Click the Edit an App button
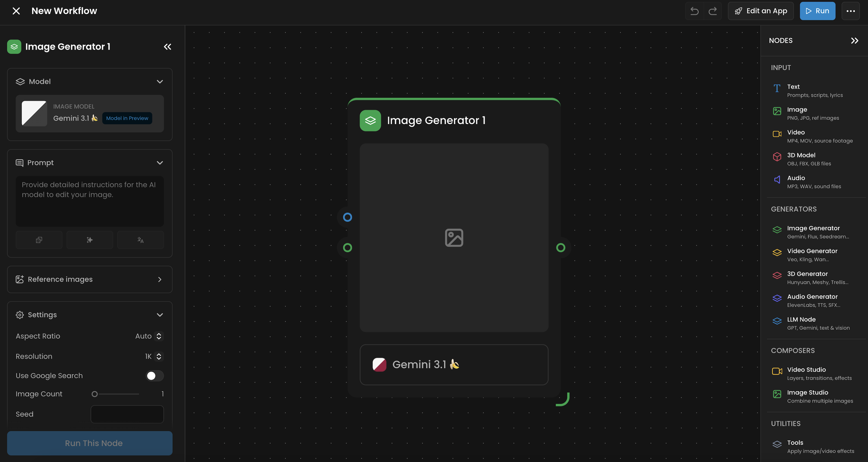Screen dimensions: 868x462 [761, 11]
